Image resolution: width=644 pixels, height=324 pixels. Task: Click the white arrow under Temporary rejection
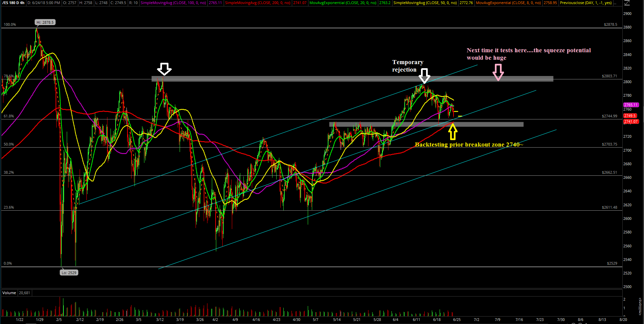pyautogui.click(x=424, y=75)
